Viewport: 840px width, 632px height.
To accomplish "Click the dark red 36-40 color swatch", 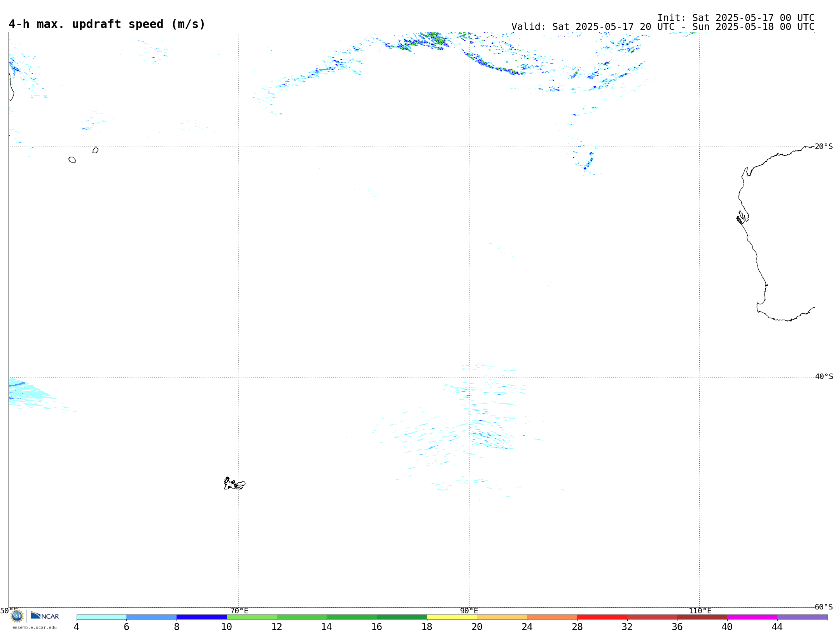I will [x=702, y=617].
